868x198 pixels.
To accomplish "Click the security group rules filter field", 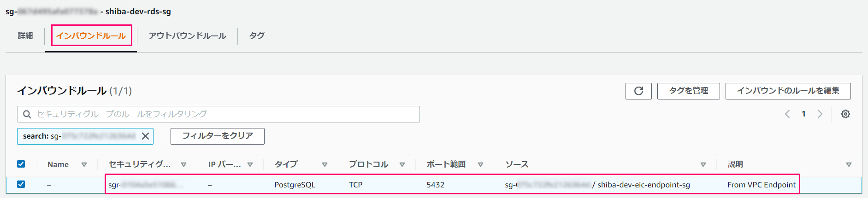I will 218,114.
